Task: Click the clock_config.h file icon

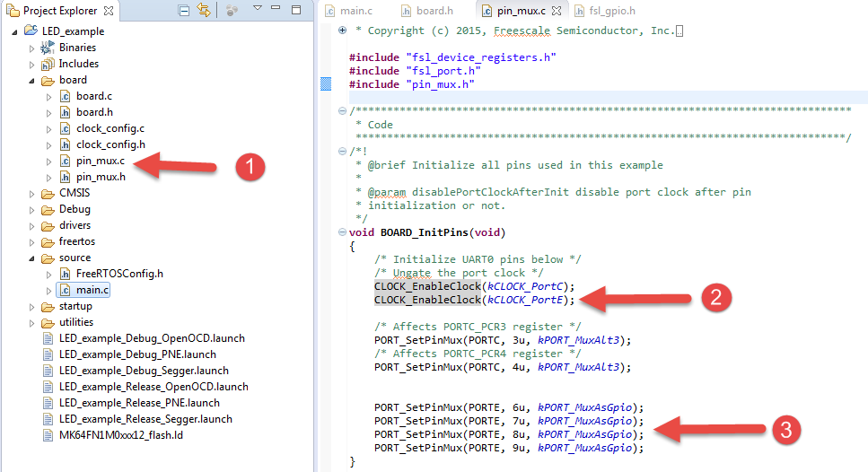Action: click(65, 144)
